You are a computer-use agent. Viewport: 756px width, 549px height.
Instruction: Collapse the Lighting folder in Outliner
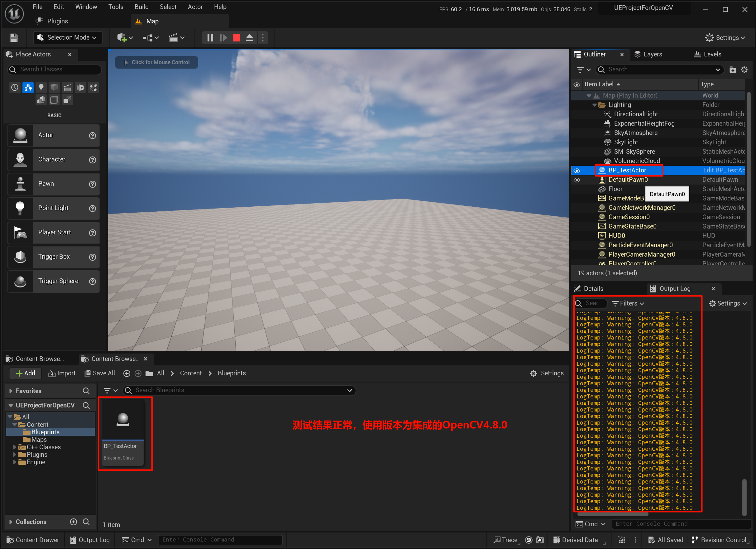tap(594, 105)
